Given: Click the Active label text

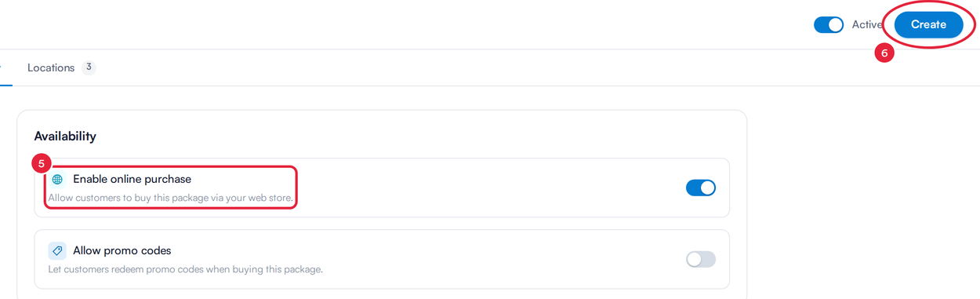Looking at the screenshot, I should click(867, 25).
